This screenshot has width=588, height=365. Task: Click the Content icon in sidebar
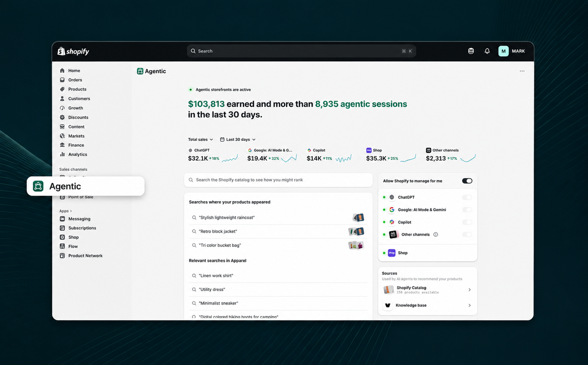click(62, 127)
